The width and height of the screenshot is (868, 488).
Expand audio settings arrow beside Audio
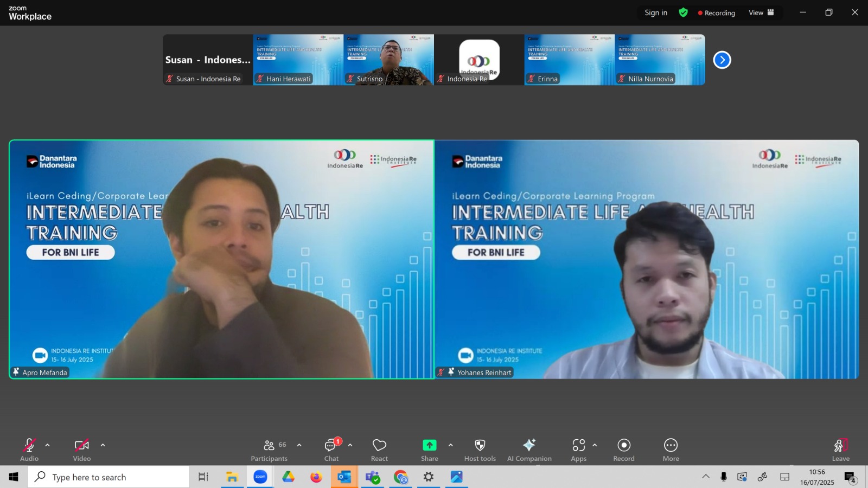(48, 445)
